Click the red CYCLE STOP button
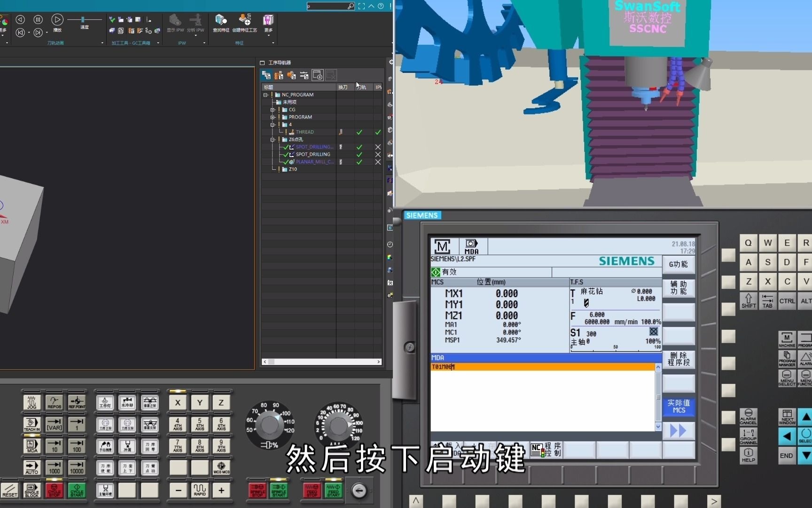The width and height of the screenshot is (812, 508). click(x=54, y=490)
